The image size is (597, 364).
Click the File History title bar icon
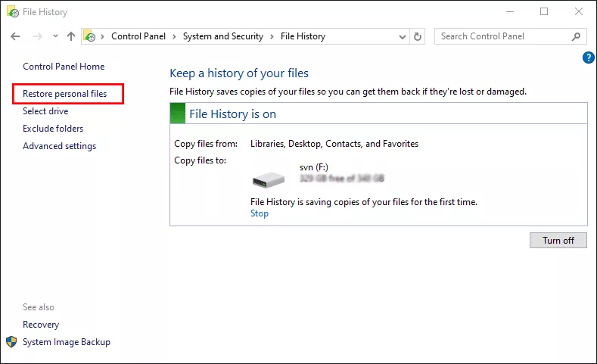pyautogui.click(x=13, y=12)
